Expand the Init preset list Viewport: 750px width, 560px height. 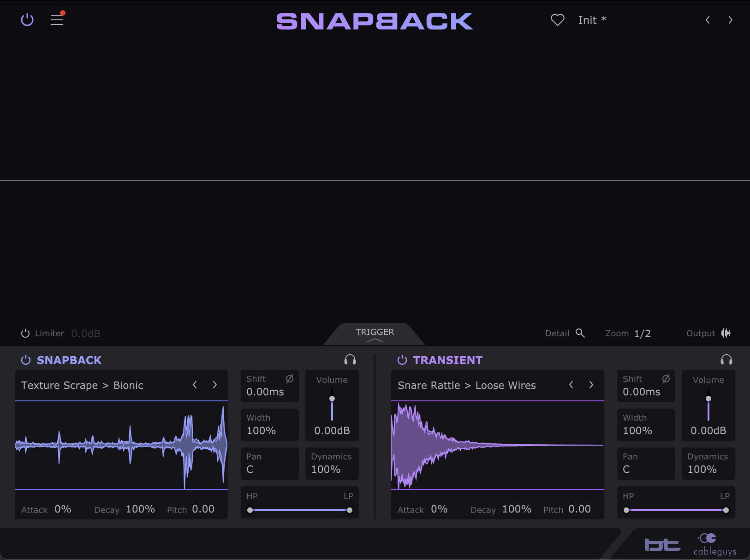tap(592, 20)
